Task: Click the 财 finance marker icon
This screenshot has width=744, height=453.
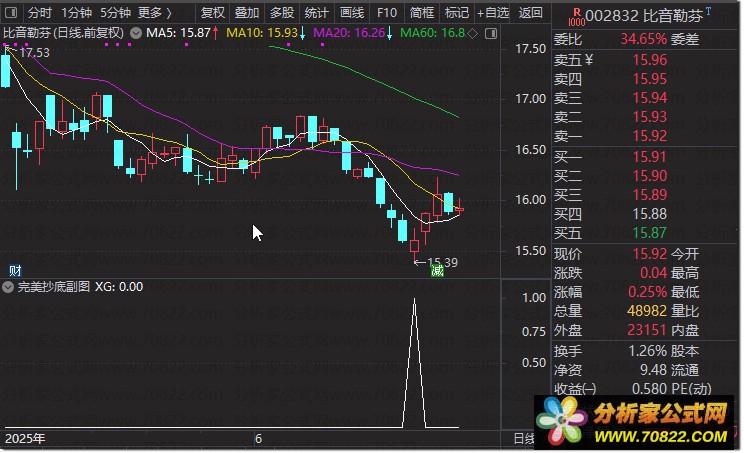Action: point(15,271)
